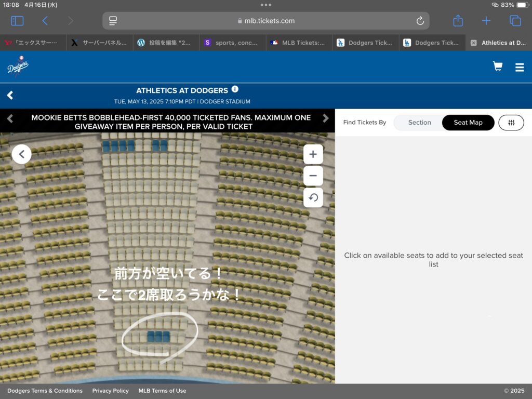Viewport: 532px width, 399px height.
Task: Click the Dodgers logo
Action: pos(18,66)
